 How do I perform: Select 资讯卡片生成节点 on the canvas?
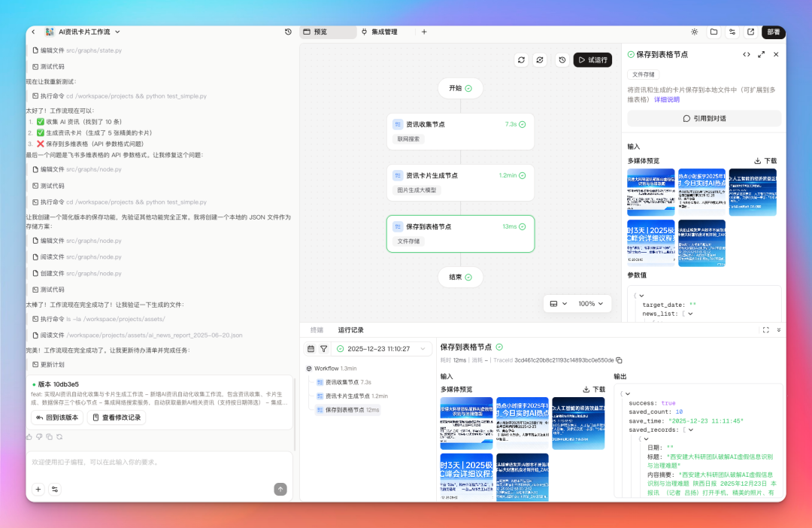pyautogui.click(x=460, y=183)
